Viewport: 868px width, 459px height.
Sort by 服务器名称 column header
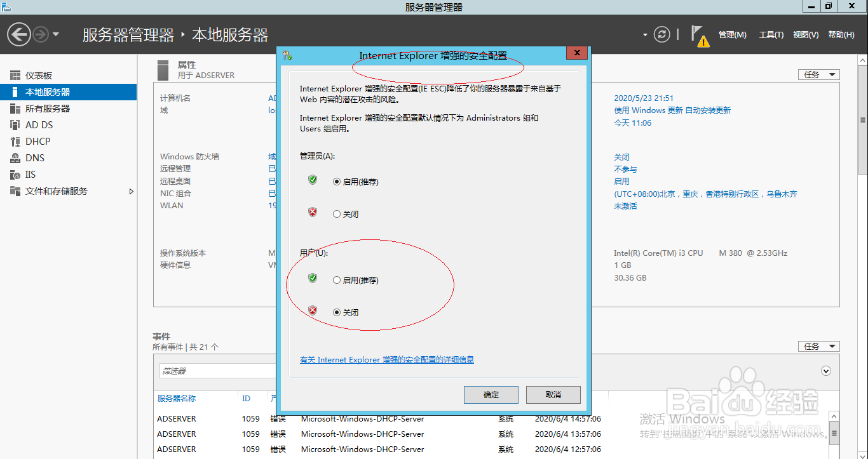[x=177, y=399]
